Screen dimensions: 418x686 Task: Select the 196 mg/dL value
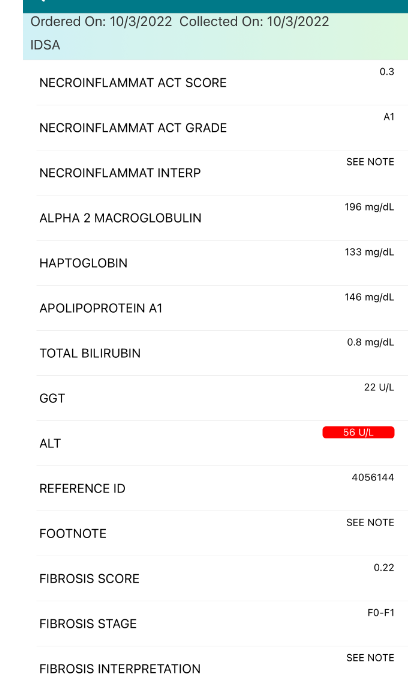(369, 207)
